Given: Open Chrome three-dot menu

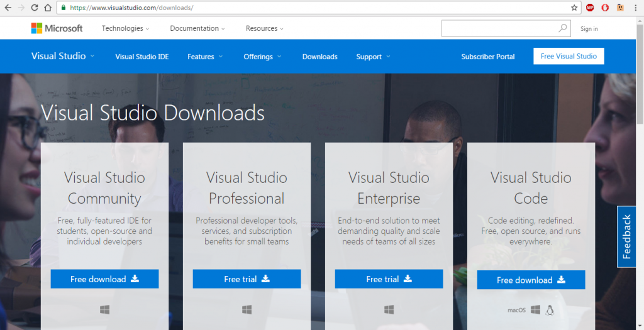Looking at the screenshot, I should [635, 8].
